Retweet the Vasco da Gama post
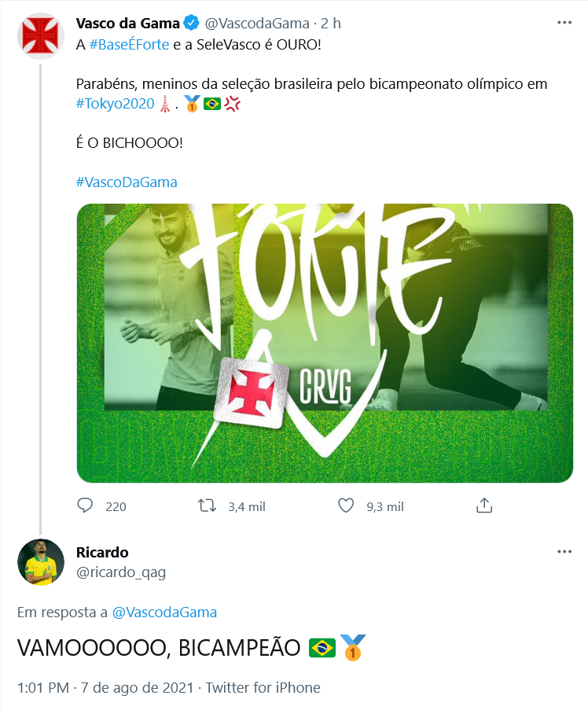This screenshot has width=588, height=710. pyautogui.click(x=208, y=506)
